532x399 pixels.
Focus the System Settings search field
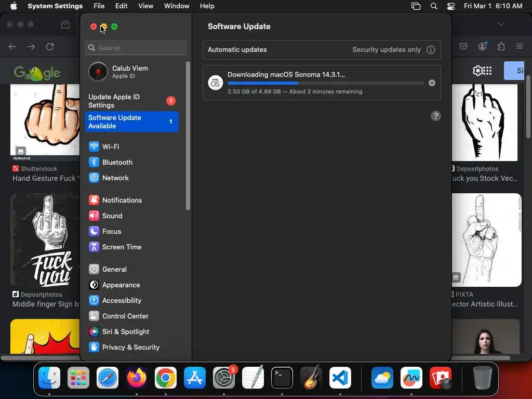(136, 48)
